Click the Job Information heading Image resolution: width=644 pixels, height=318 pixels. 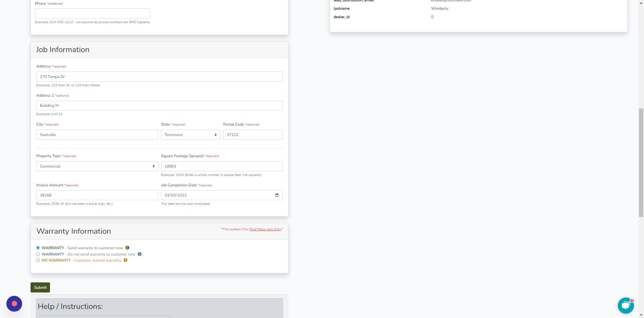pos(63,50)
